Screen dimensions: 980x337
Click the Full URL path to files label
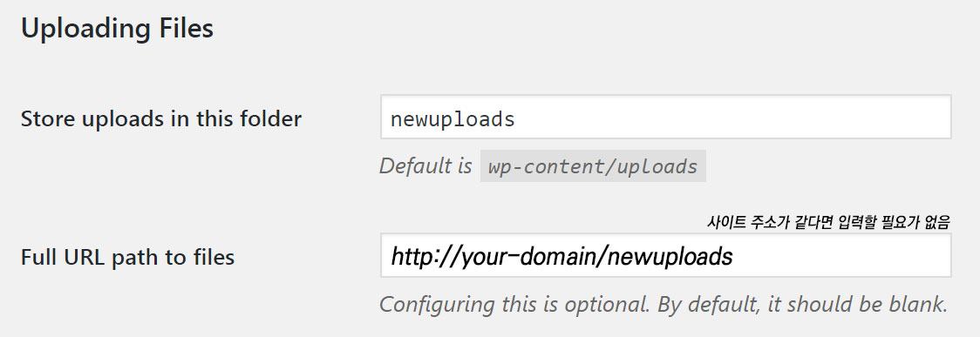[127, 257]
